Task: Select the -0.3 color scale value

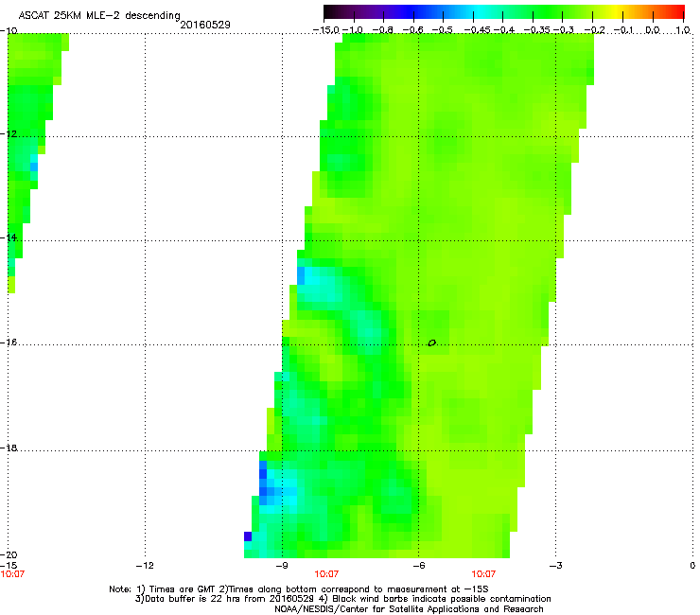Action: point(564,30)
